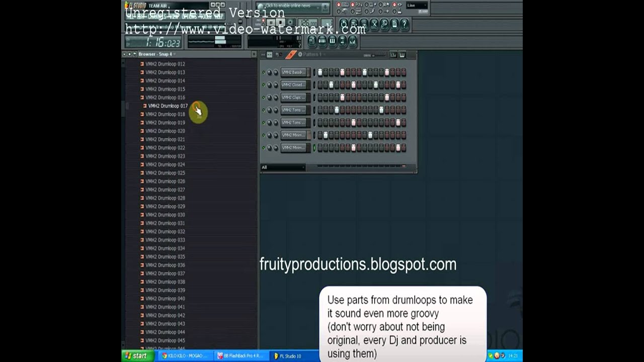The height and width of the screenshot is (362, 644).
Task: Click the file icon of VMH2 Drumloop 028
Action: coord(142,198)
